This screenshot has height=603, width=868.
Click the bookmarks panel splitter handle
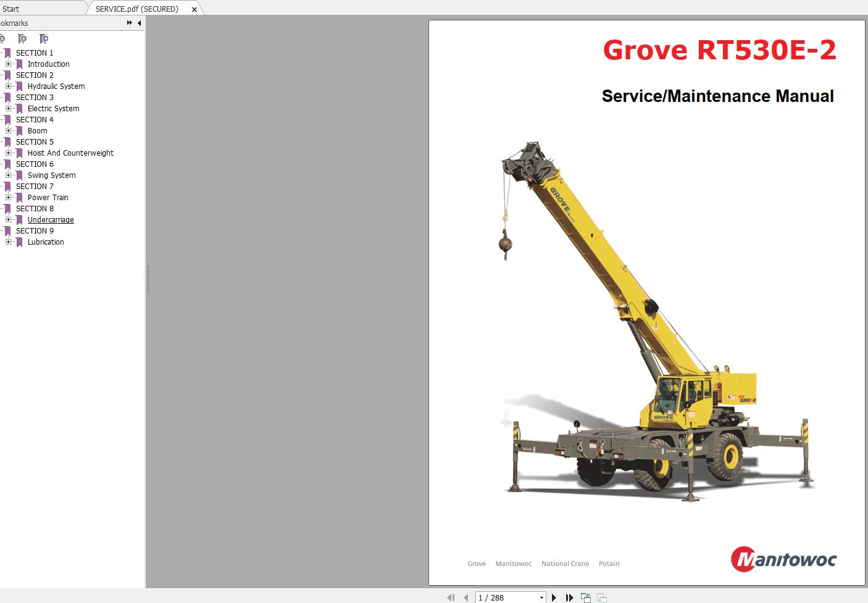pos(148,279)
